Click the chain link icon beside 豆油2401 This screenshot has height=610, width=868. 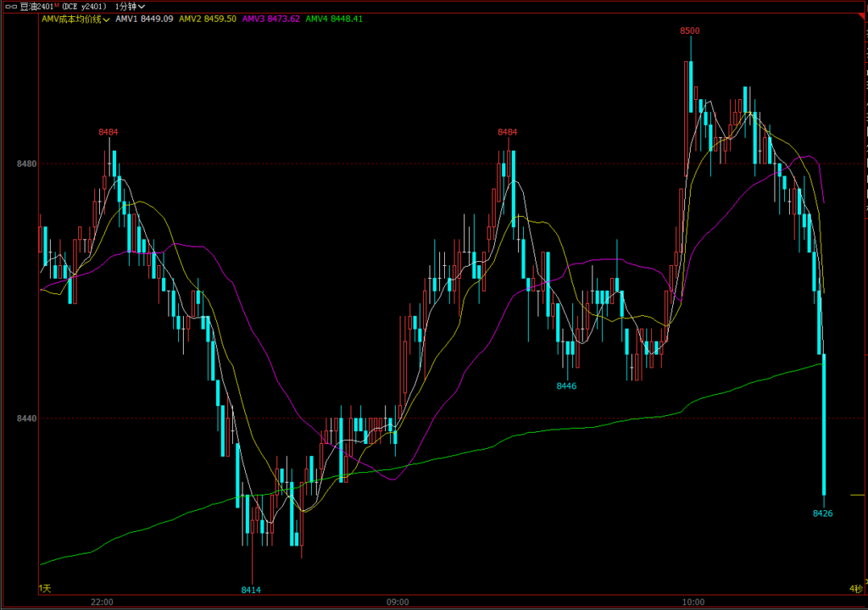[x=10, y=6]
